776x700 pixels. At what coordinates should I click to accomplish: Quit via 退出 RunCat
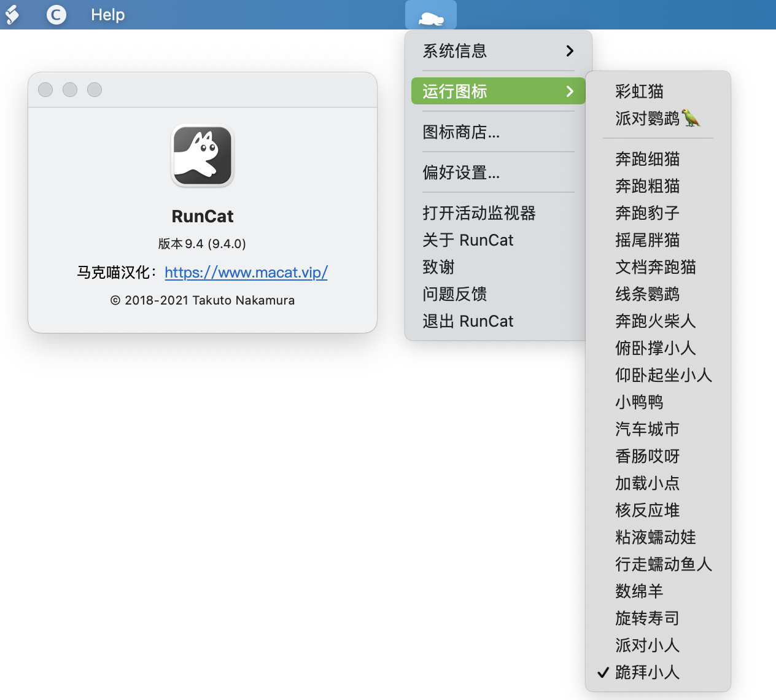(468, 321)
